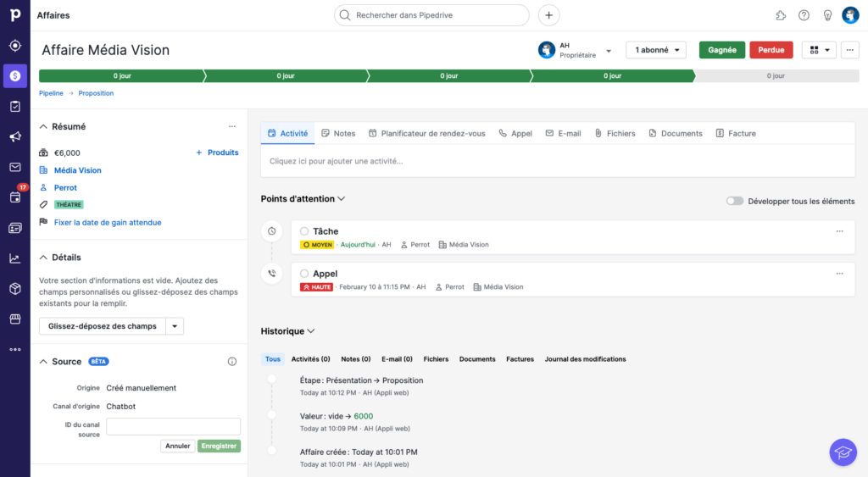Image resolution: width=868 pixels, height=477 pixels.
Task: Mark the deal as Gagnée
Action: pyautogui.click(x=722, y=50)
